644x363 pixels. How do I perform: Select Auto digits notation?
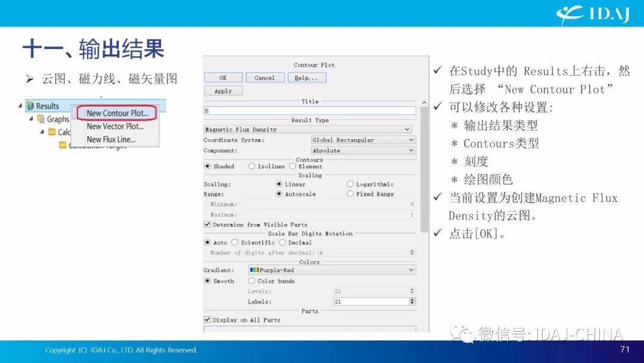[208, 242]
